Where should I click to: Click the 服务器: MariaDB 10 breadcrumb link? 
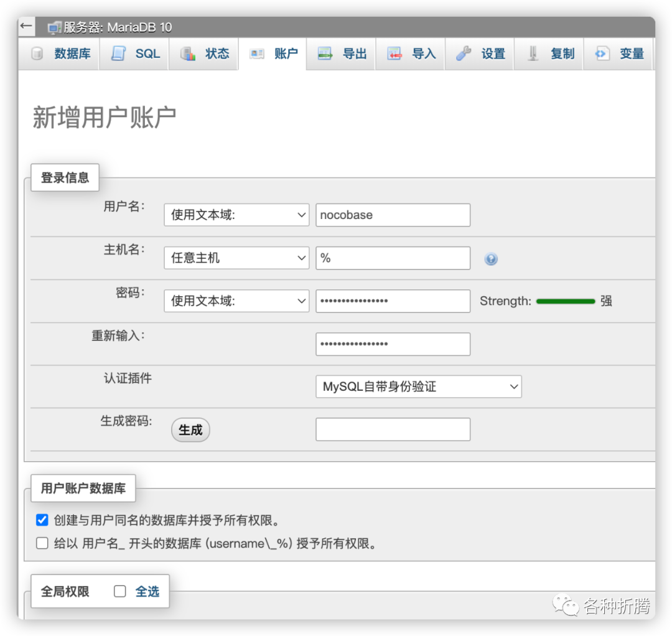(x=118, y=27)
